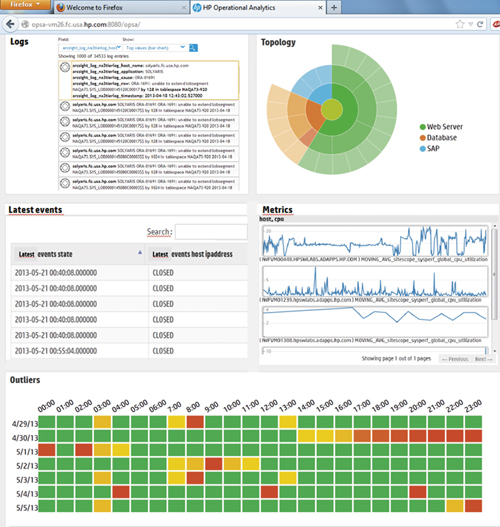Viewport: 500px width, 527px height.
Task: Click blue SAP legend dot
Action: [423, 149]
